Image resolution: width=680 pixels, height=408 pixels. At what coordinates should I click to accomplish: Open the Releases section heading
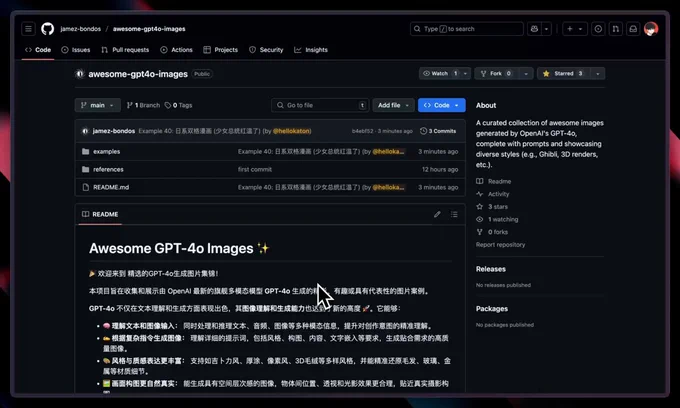[x=491, y=269]
